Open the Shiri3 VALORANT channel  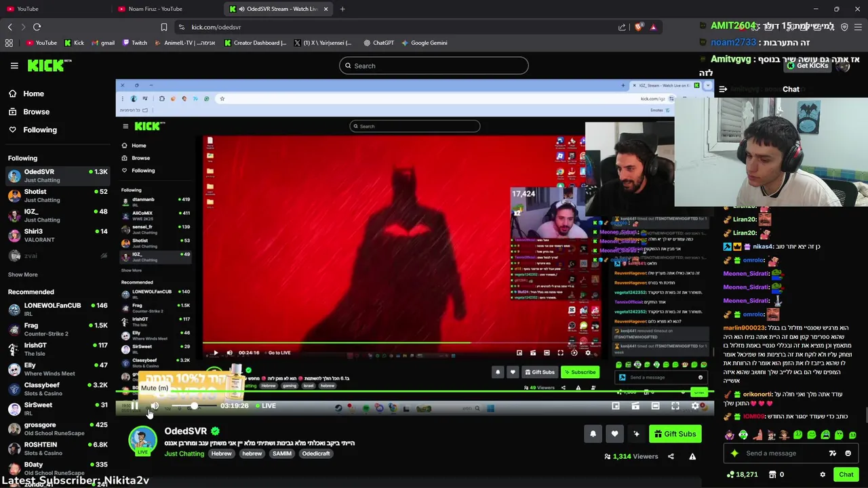tap(58, 235)
